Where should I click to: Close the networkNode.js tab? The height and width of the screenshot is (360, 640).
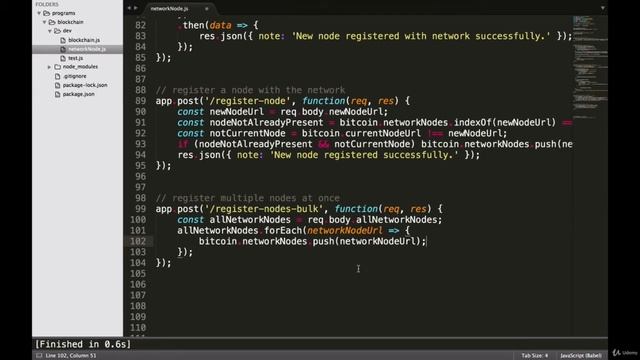tap(207, 8)
